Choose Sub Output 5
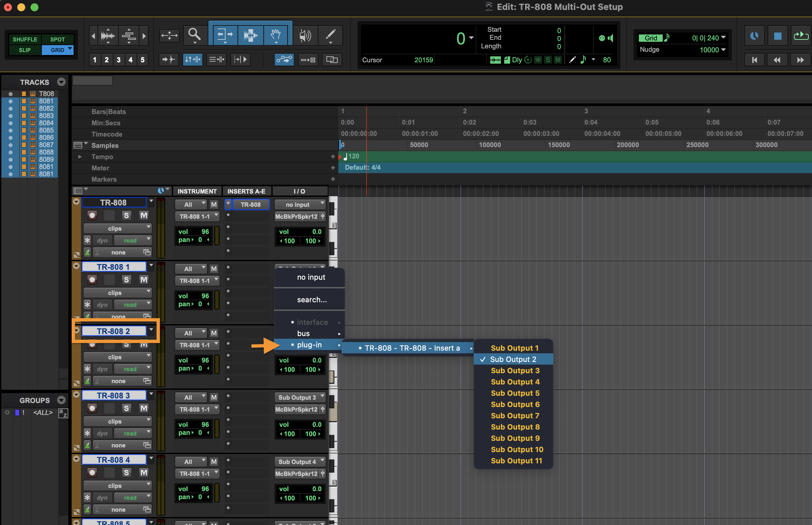The height and width of the screenshot is (525, 812). coord(513,393)
